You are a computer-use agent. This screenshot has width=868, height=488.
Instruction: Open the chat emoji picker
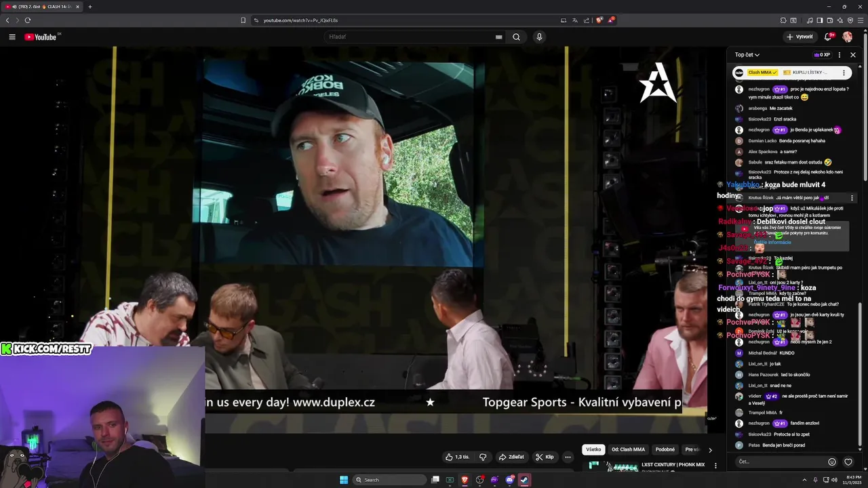click(x=832, y=462)
